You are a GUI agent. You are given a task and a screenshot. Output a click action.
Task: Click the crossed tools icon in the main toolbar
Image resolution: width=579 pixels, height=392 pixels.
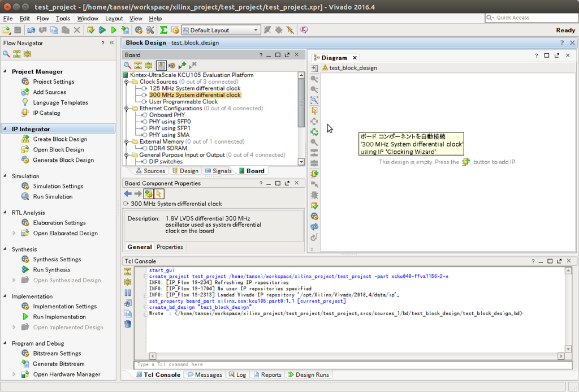[150, 31]
